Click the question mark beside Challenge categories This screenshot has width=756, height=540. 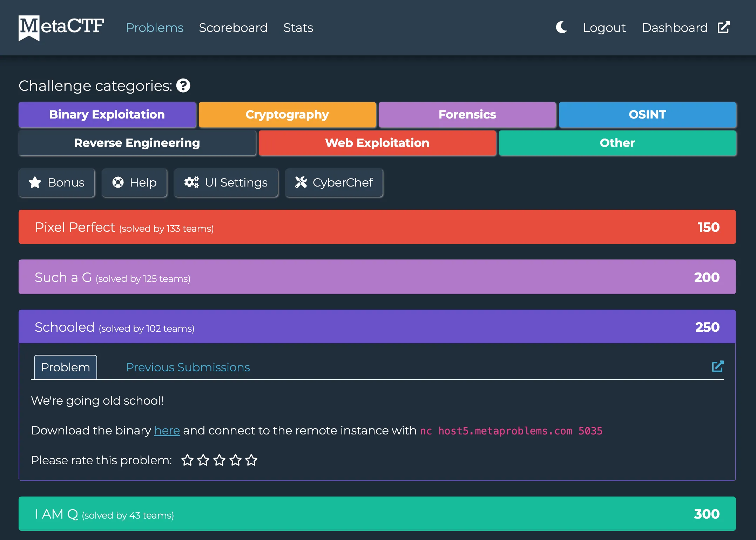pyautogui.click(x=184, y=86)
